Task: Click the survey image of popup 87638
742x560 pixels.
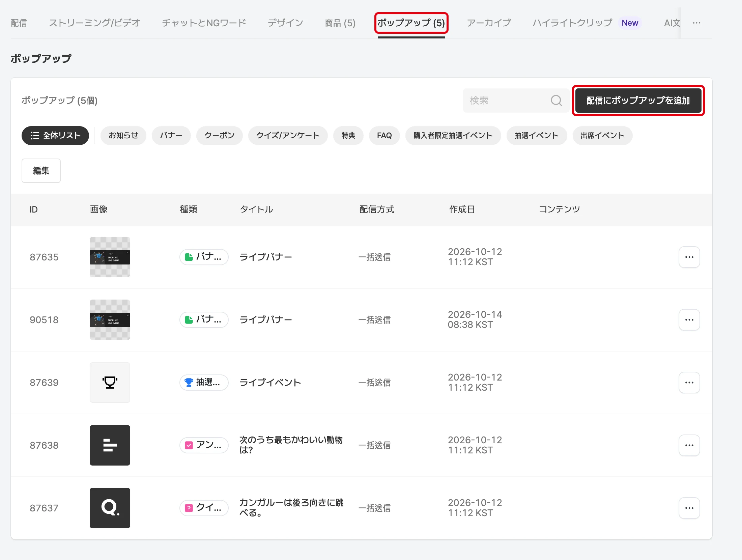Action: coord(110,445)
